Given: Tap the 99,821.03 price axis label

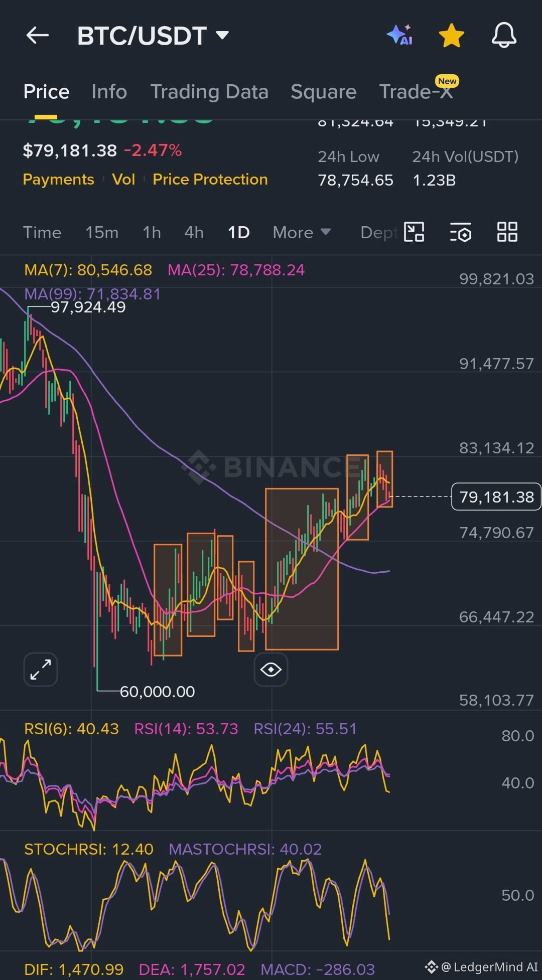Looking at the screenshot, I should (497, 279).
